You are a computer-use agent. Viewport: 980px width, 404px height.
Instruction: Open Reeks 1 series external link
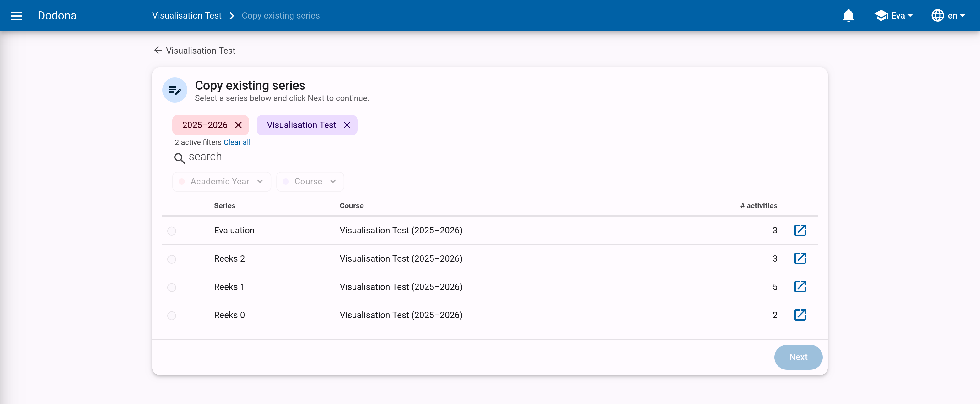800,287
